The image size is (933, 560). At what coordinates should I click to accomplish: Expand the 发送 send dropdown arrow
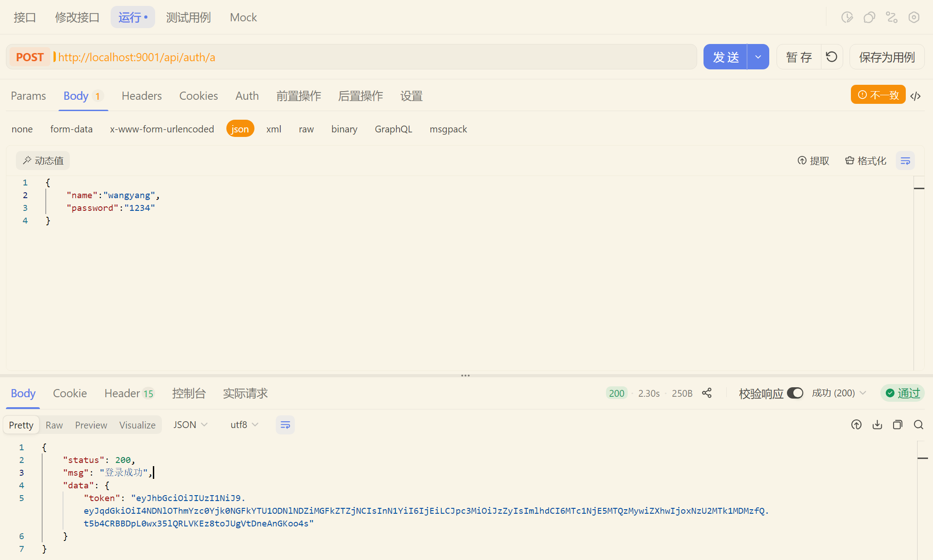(x=757, y=57)
